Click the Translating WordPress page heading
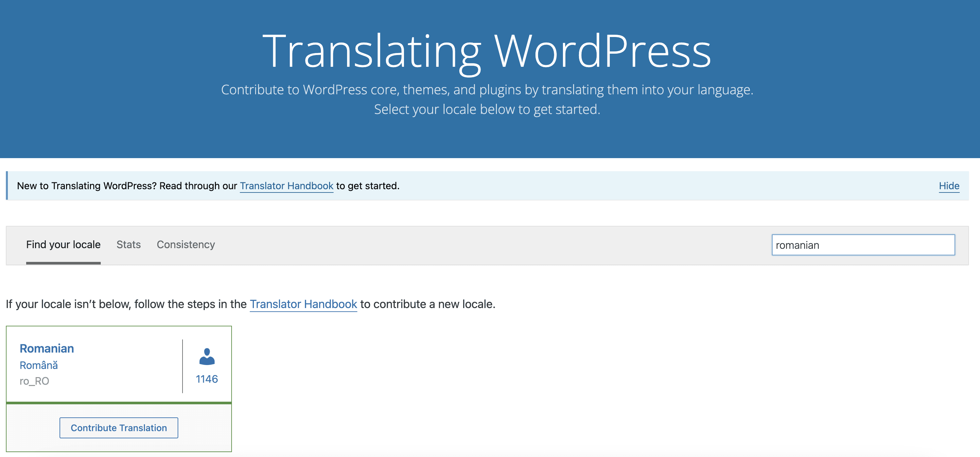 [x=487, y=51]
